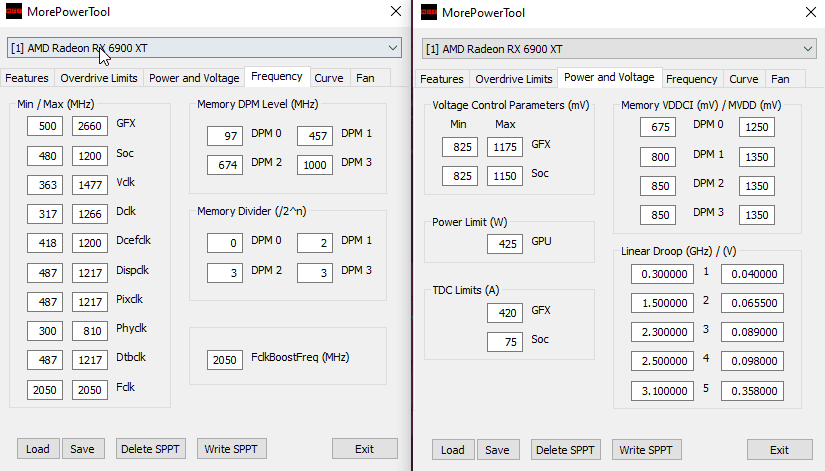
Task: Edit Soc min frequency field 480
Action: [45, 156]
